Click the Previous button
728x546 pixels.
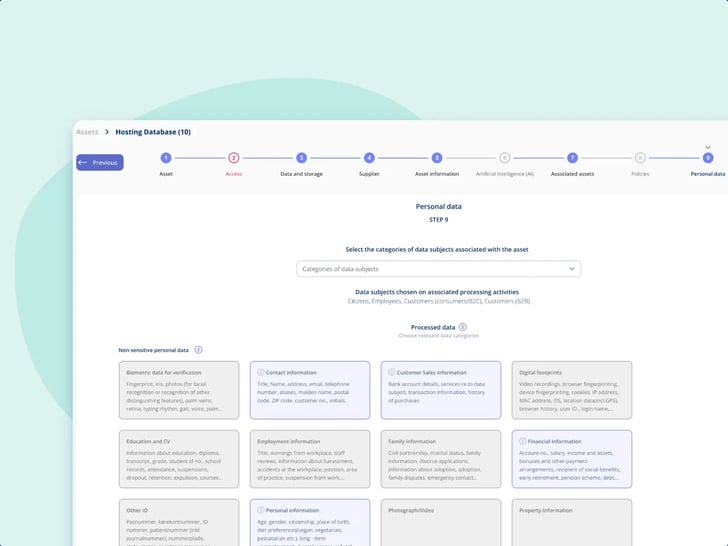[x=100, y=162]
